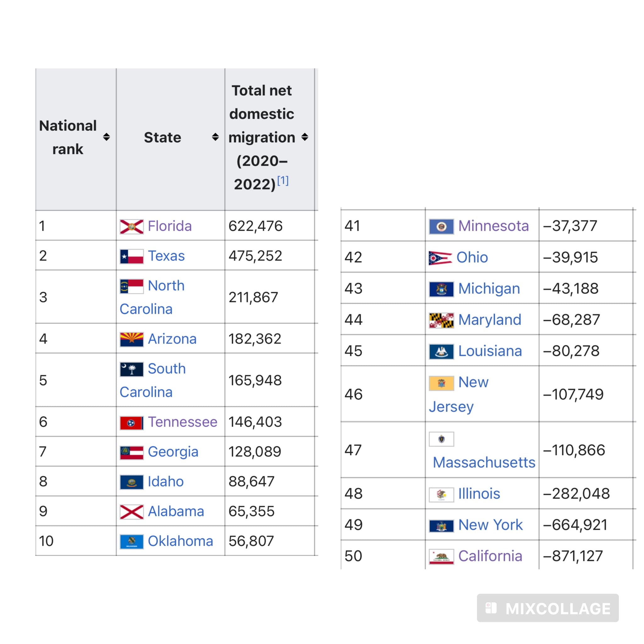This screenshot has width=644, height=644.
Task: Click the Texas flag icon
Action: [132, 256]
